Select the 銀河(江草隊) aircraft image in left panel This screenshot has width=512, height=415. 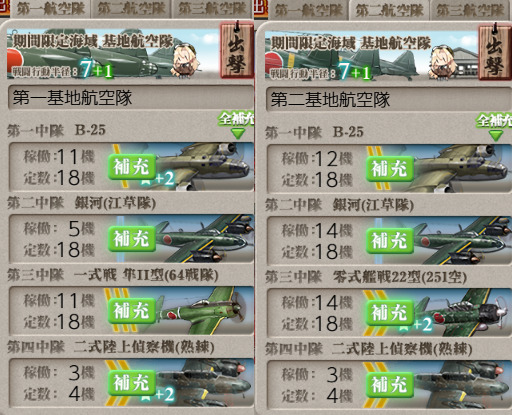(x=204, y=238)
